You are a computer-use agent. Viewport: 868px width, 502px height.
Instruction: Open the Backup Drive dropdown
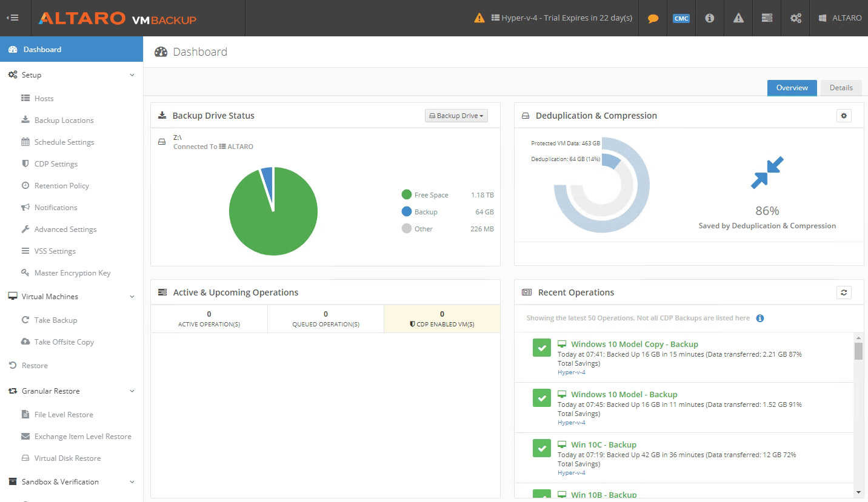(x=456, y=115)
